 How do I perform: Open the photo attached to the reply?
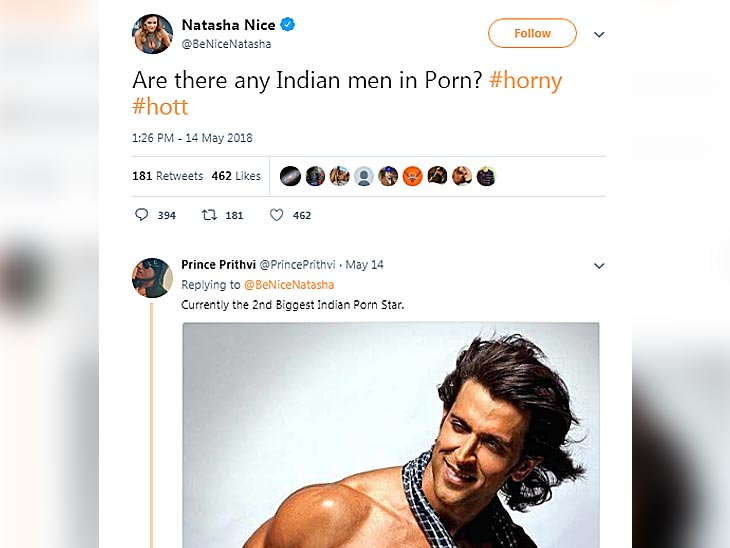coord(390,435)
